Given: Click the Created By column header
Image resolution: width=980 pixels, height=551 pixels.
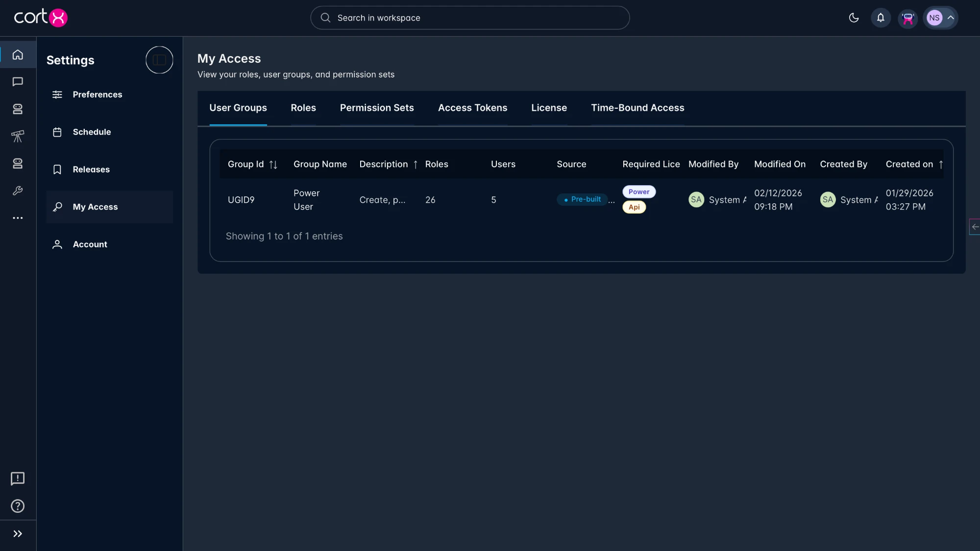Looking at the screenshot, I should (x=843, y=164).
